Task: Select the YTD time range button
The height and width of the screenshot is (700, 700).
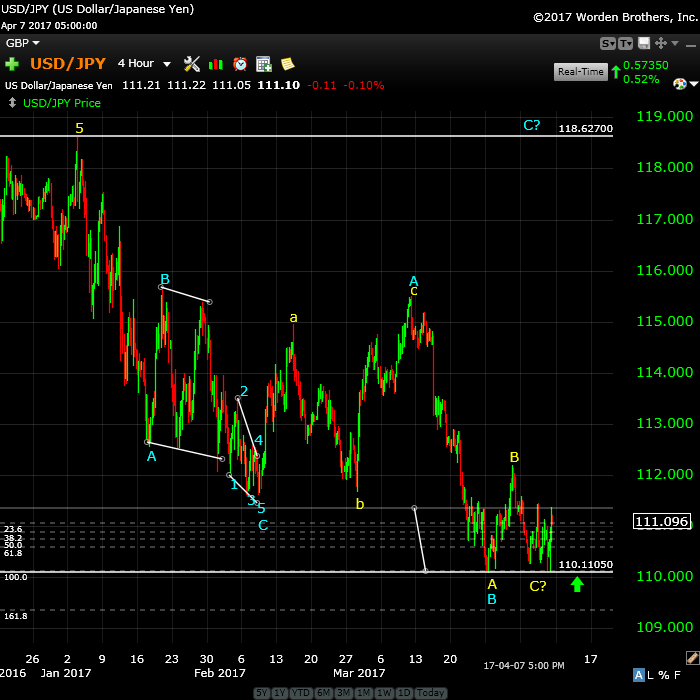Action: (301, 692)
